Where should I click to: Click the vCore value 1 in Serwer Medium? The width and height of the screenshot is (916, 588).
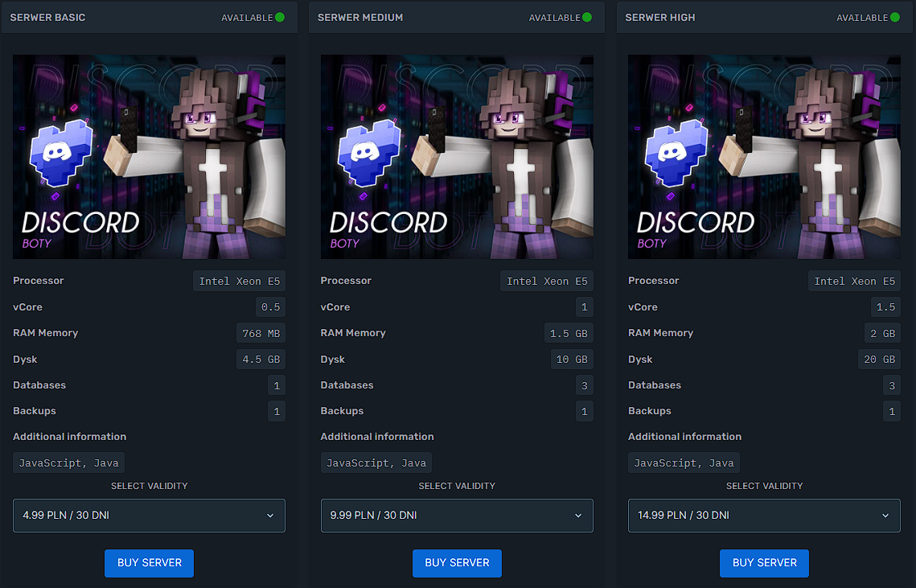click(584, 306)
